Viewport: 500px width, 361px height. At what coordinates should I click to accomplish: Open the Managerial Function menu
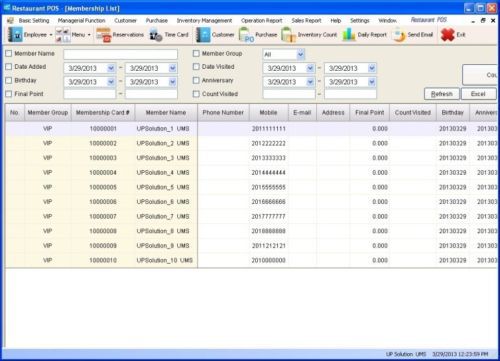[81, 21]
